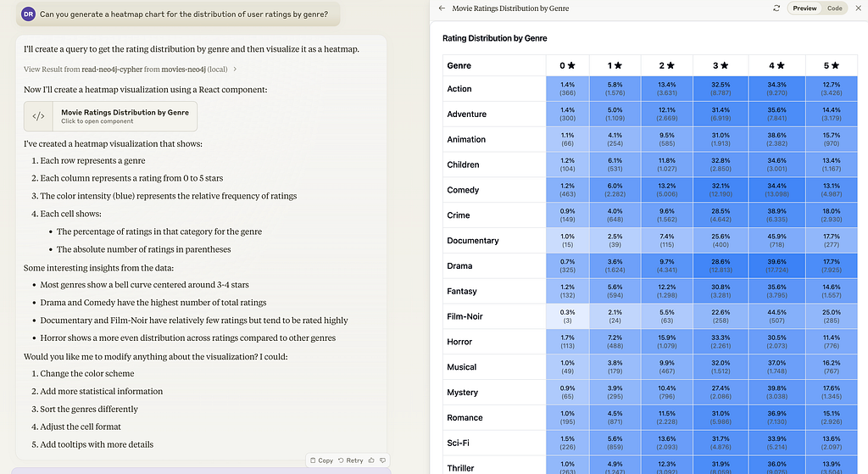Open View Result from read-neo4j-cypher
Viewport: 868px width, 474px height.
tap(125, 70)
